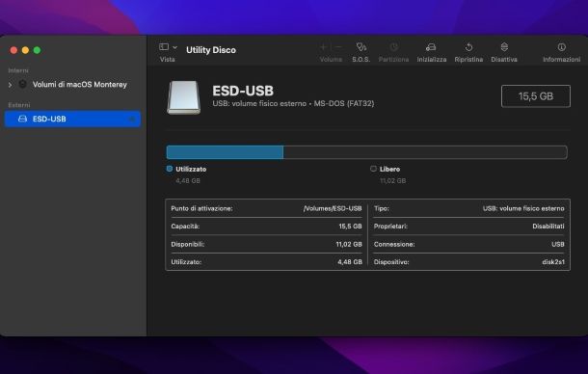Screen dimensions: 588x374
Task: Expand Volumi di macOS Monterey tree
Action: [11, 85]
